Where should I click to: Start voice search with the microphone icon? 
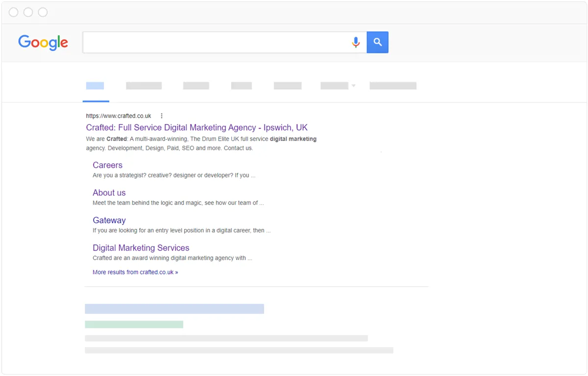click(356, 43)
